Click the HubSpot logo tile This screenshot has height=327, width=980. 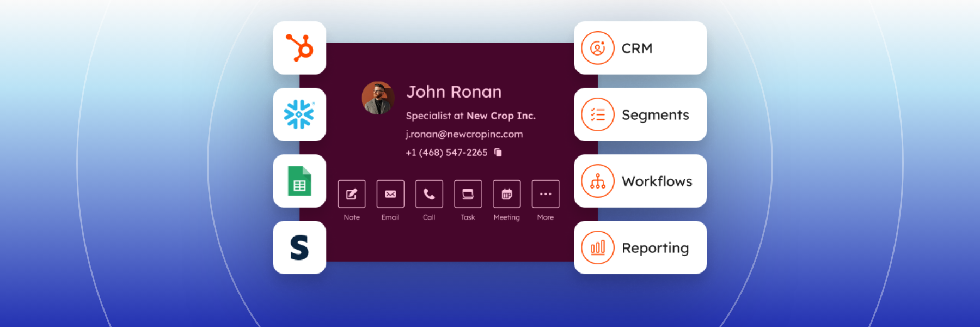tap(299, 48)
